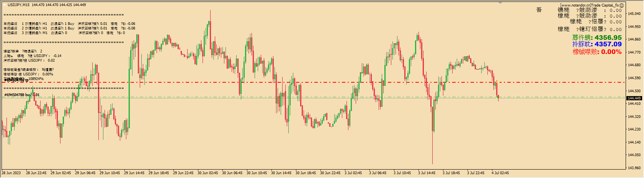
Task: Click the USDJPY,M15 chart title text
Action: [19, 5]
